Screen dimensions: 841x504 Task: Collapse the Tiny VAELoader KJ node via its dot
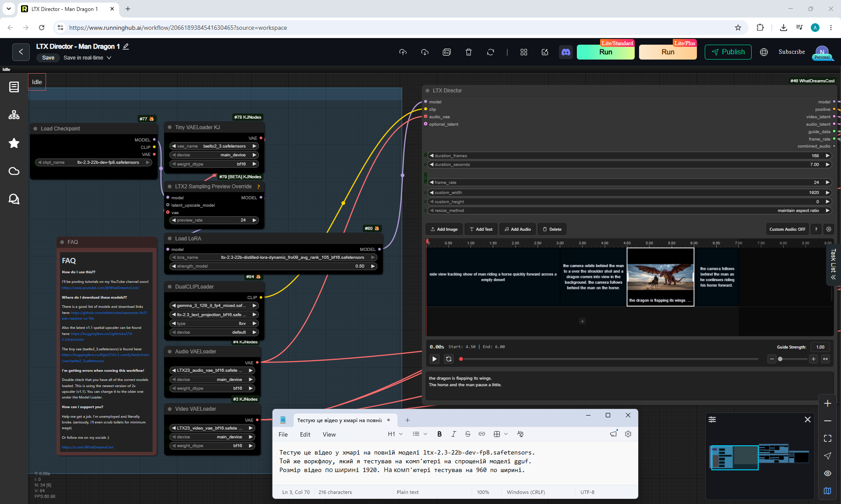click(x=170, y=127)
